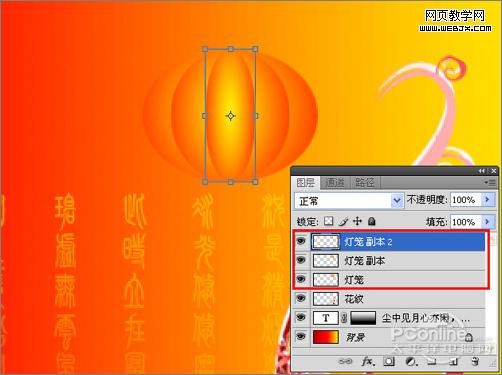Viewport: 502px width, 375px height.
Task: Create a new group with the folder icon
Action: [x=432, y=361]
